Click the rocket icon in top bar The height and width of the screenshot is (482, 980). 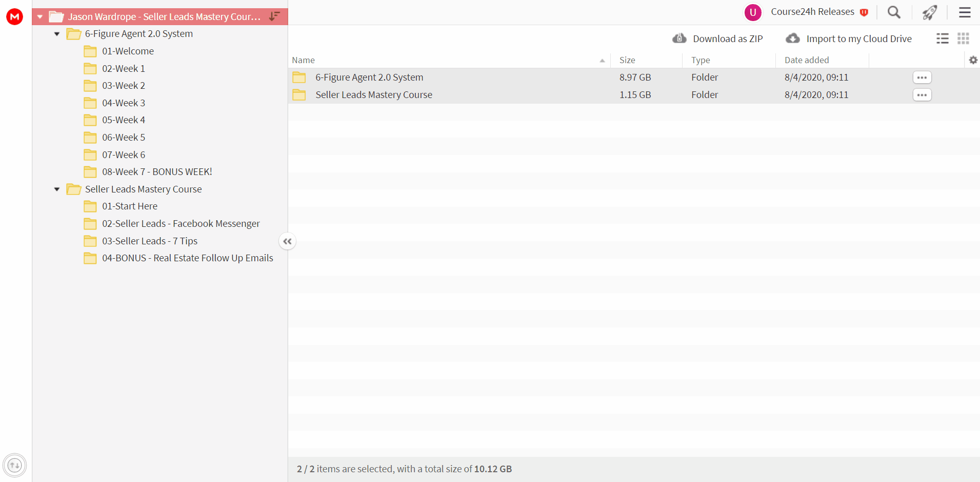click(x=930, y=12)
